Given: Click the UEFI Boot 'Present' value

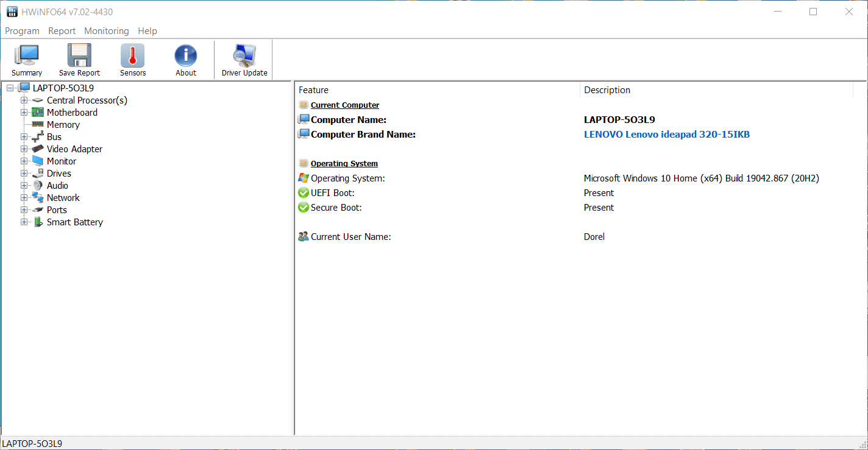Looking at the screenshot, I should click(599, 193).
